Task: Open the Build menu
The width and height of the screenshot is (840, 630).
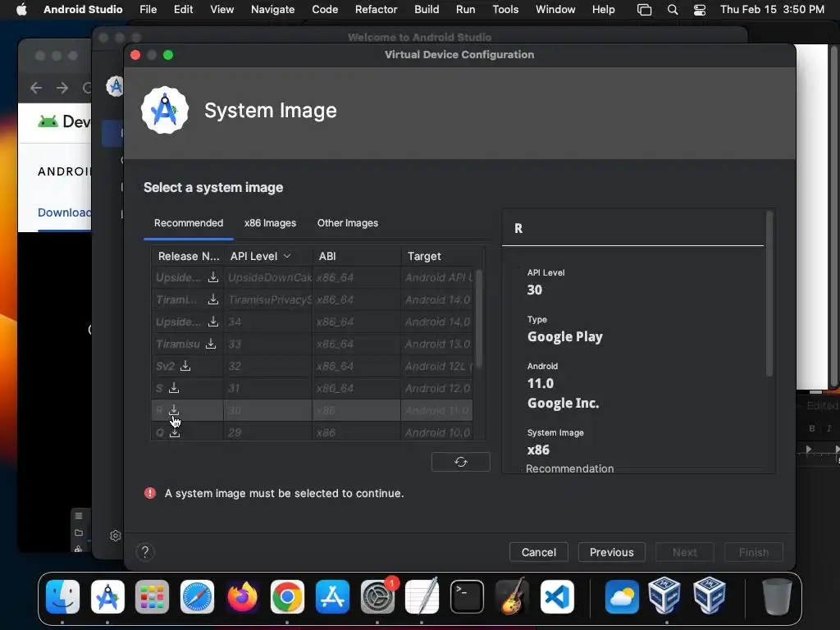Action: (x=427, y=10)
